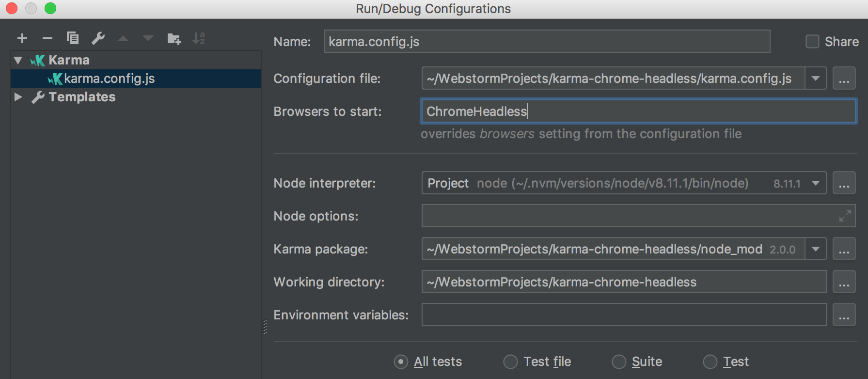
Task: Click the 'overrides browsers setting' hint text
Action: [581, 134]
